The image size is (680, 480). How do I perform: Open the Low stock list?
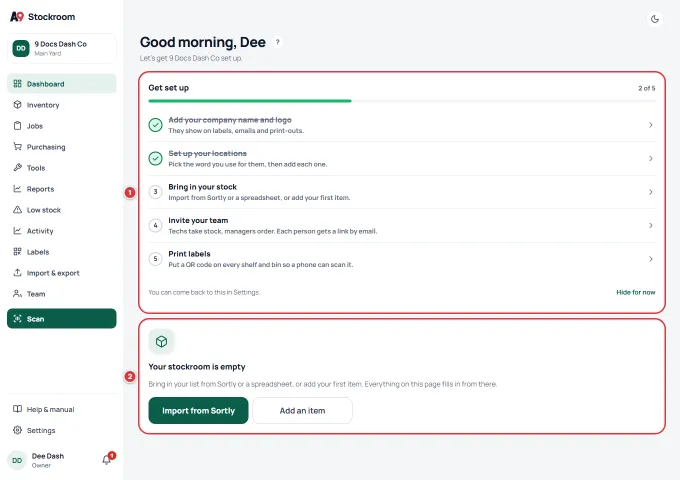62,210
